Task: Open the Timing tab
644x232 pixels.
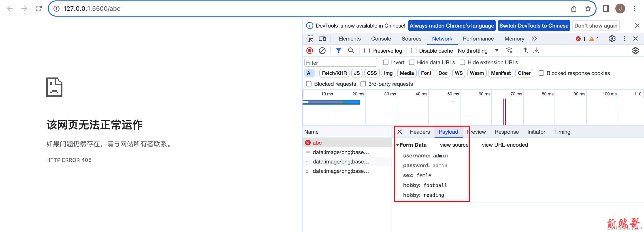Action: (x=562, y=132)
